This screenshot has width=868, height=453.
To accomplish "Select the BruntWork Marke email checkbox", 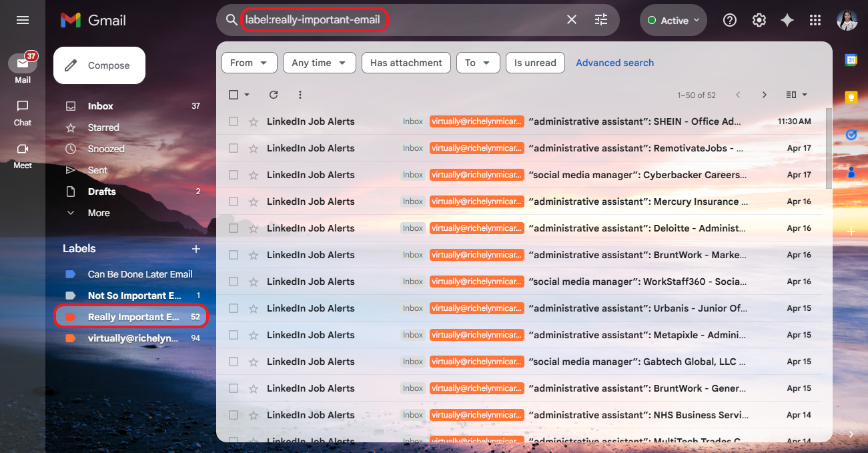I will (x=234, y=255).
